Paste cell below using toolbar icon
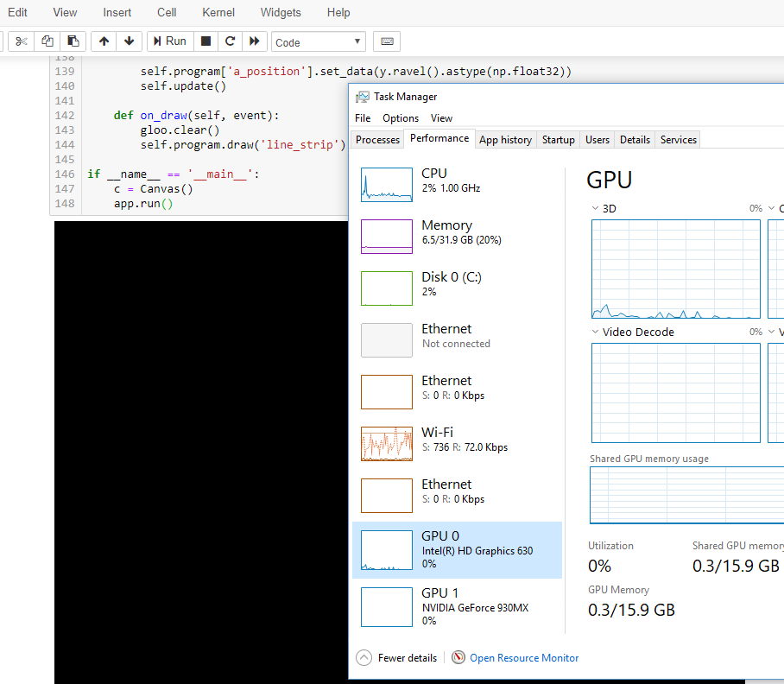 click(x=73, y=41)
